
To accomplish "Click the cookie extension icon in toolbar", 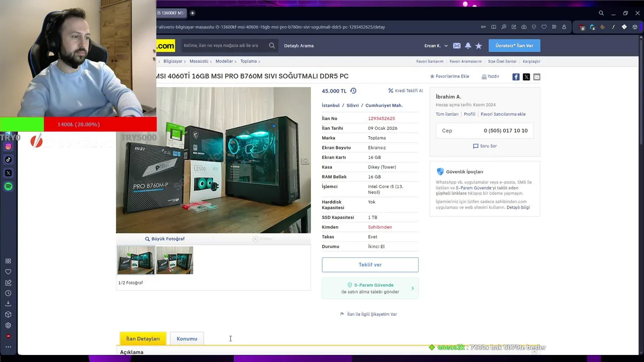I will coord(603,27).
